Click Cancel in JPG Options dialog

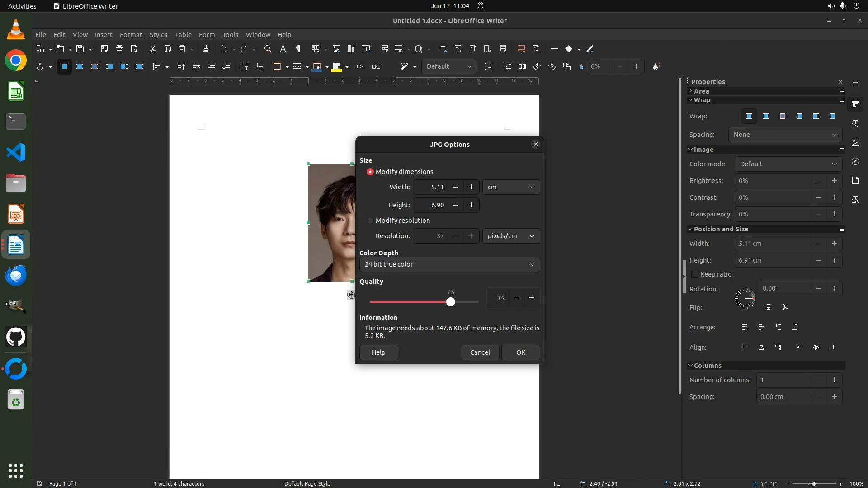(x=480, y=352)
